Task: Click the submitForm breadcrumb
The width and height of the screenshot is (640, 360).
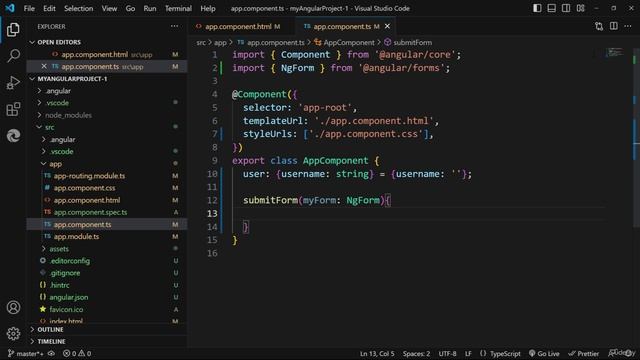Action: [x=408, y=42]
